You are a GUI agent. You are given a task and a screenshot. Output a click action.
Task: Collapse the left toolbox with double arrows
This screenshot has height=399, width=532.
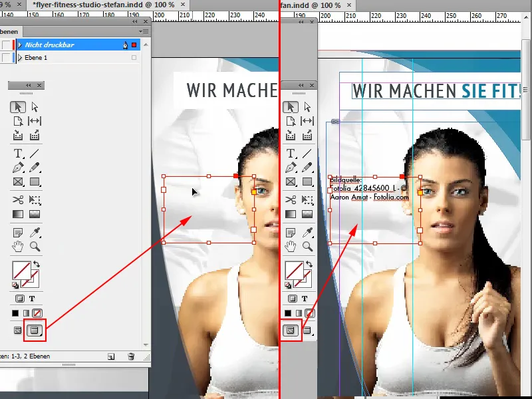point(28,85)
